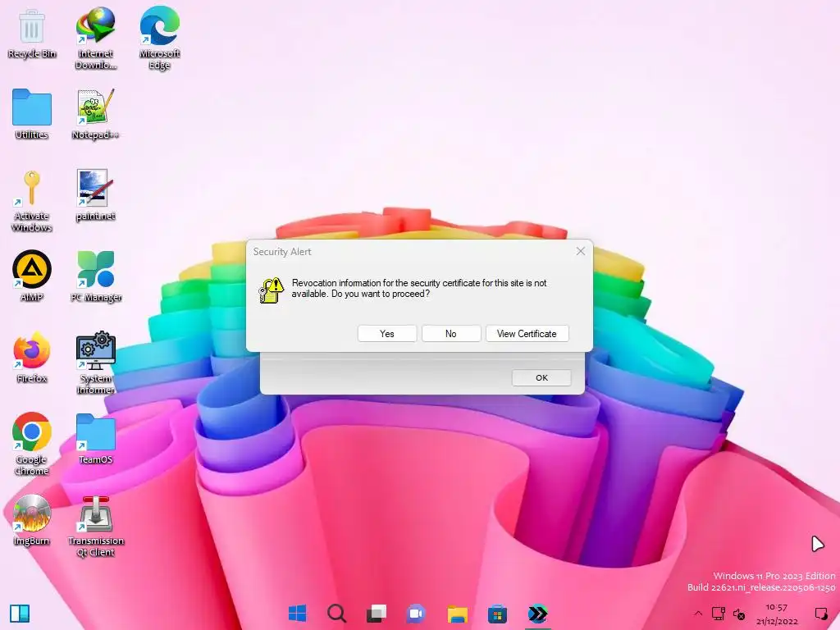Select the AIMP desktop shortcut
The image size is (840, 630).
tap(32, 276)
